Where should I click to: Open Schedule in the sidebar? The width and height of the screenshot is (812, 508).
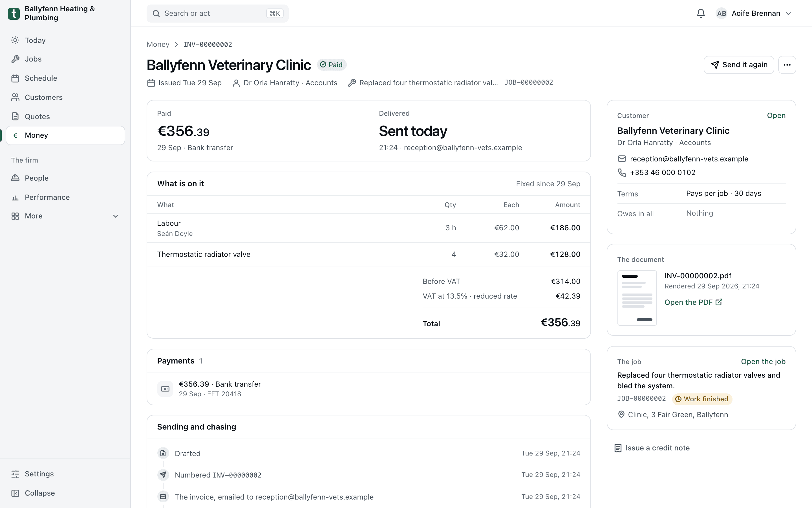(x=65, y=78)
